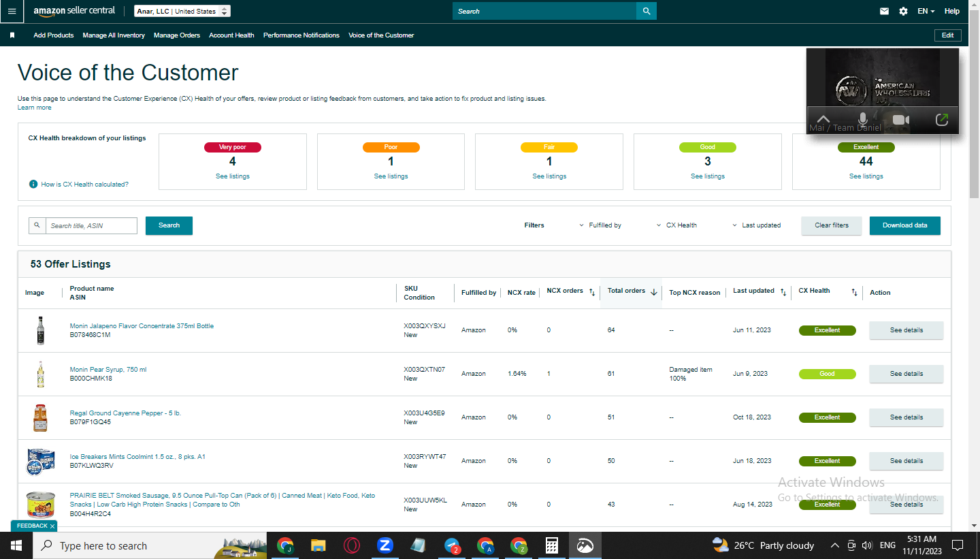Click the info icon beside CX Health question
Viewport: 980px width, 559px height.
(33, 185)
